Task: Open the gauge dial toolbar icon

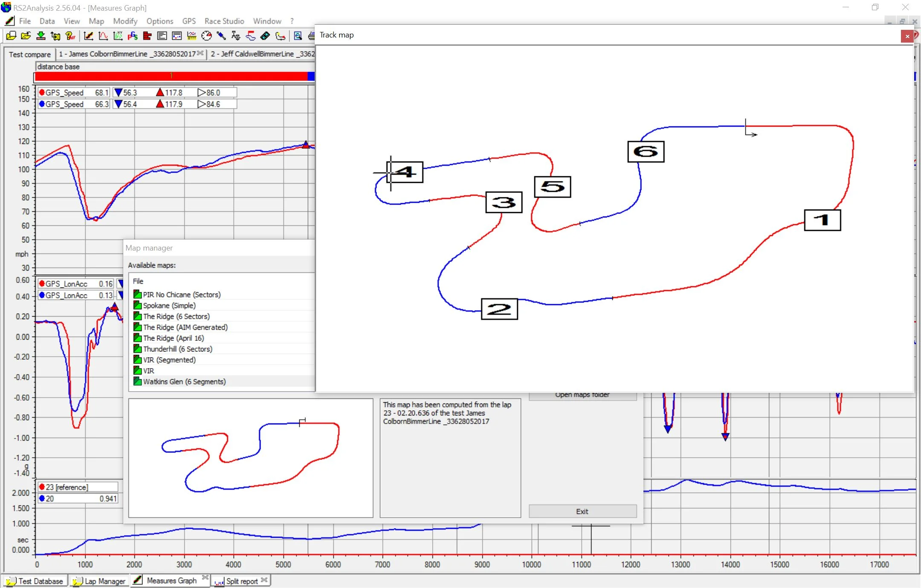Action: pyautogui.click(x=206, y=36)
